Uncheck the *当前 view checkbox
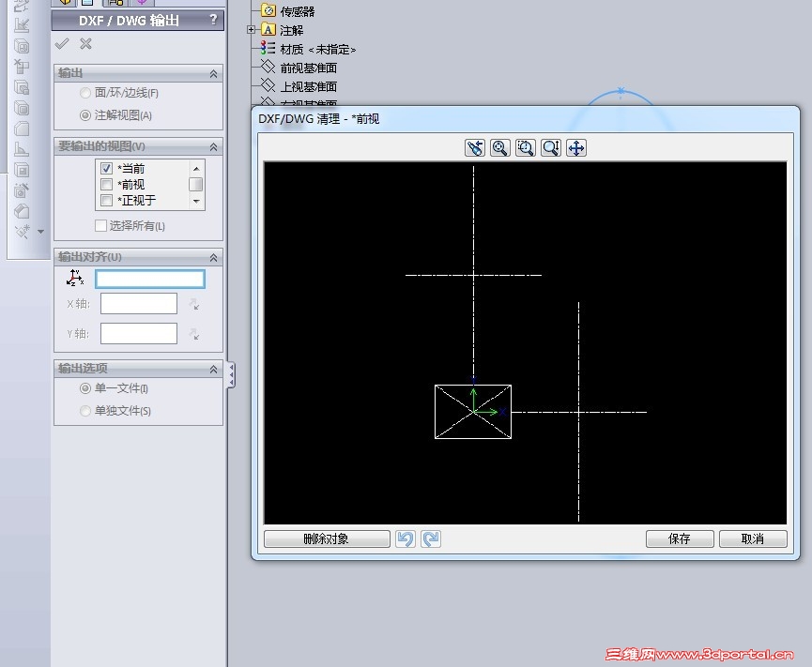Screen dimensions: 812x667 click(x=107, y=168)
